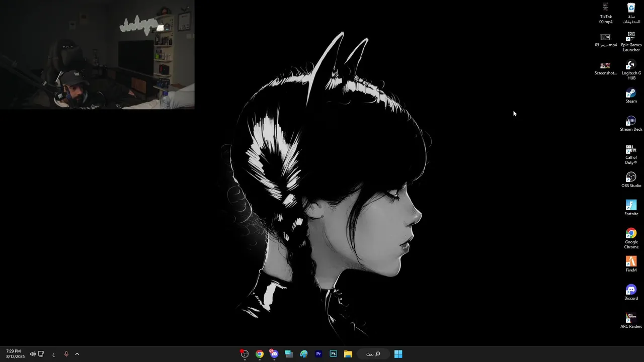Open the stacked windows taskbar app
The height and width of the screenshot is (362, 644).
coord(289,354)
